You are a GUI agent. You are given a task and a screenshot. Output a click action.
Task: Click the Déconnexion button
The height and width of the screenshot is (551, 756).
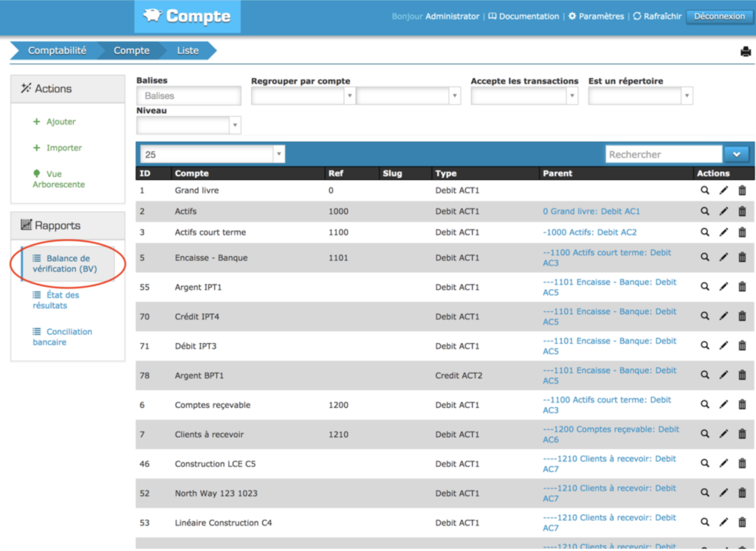[719, 16]
